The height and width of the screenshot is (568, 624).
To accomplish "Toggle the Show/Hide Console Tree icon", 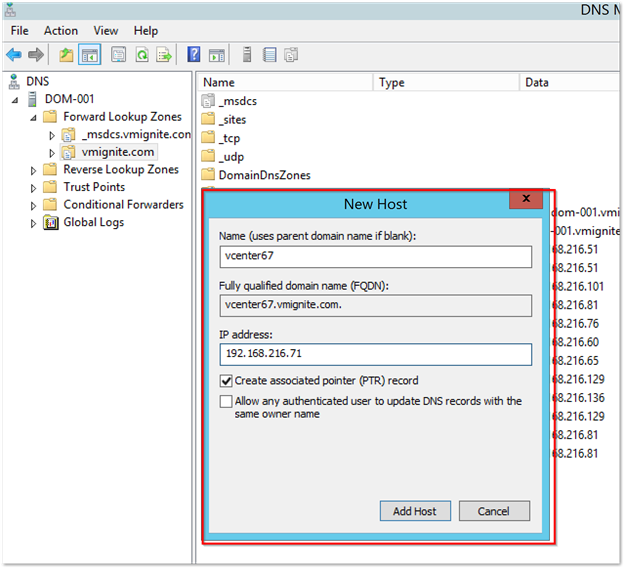I will [x=89, y=54].
